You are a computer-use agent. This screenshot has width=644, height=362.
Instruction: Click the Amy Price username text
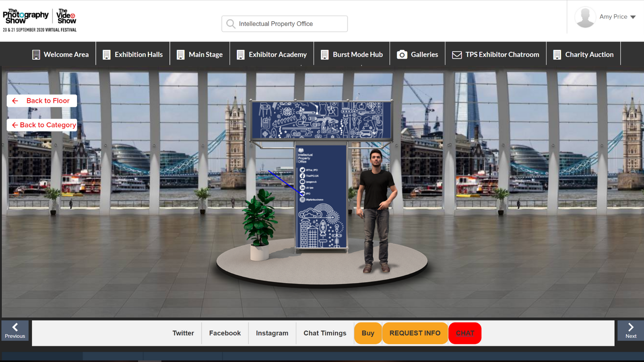point(613,16)
